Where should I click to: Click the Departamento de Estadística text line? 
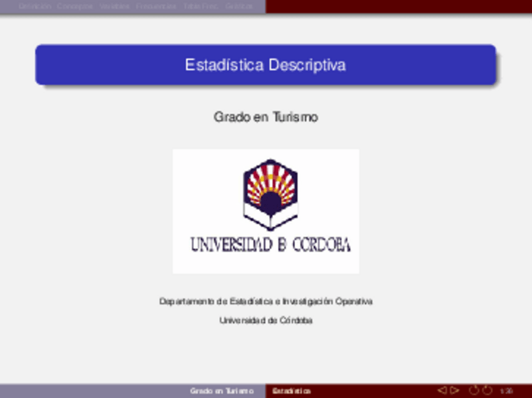266,301
